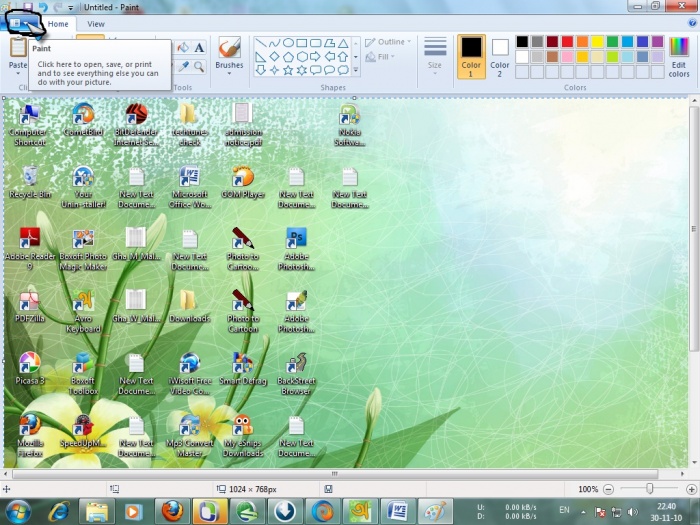Pick the Four-point star shape
The height and width of the screenshot is (525, 700).
coord(275,70)
